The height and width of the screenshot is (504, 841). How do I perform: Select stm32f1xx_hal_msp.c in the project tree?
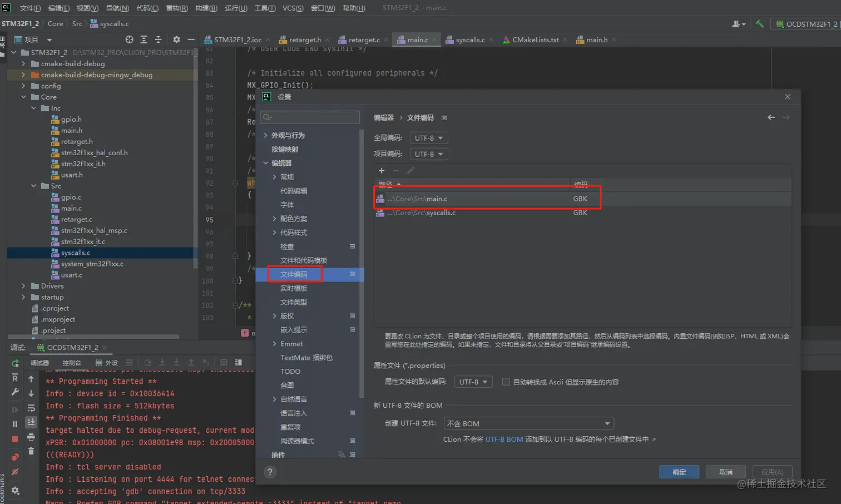click(x=94, y=230)
